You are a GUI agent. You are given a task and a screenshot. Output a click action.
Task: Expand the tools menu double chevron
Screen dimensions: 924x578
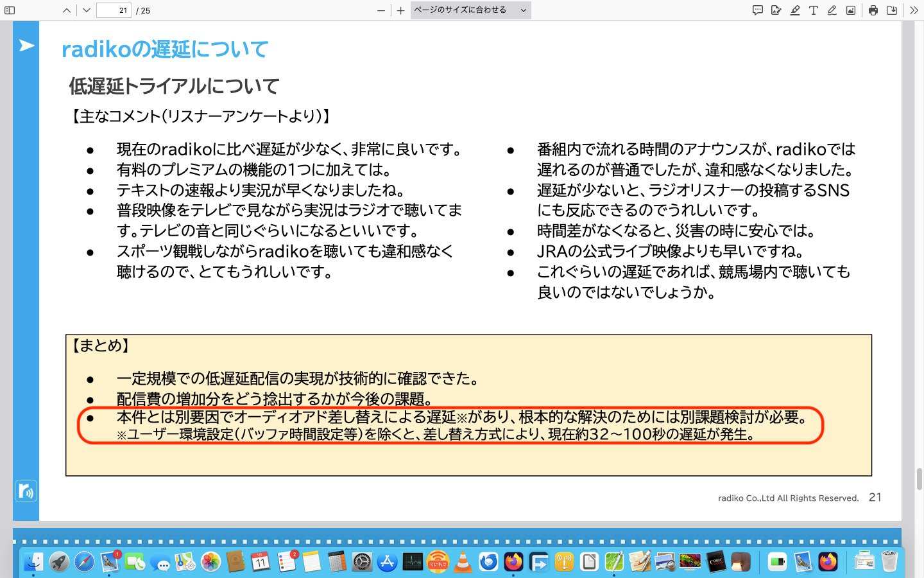(914, 10)
